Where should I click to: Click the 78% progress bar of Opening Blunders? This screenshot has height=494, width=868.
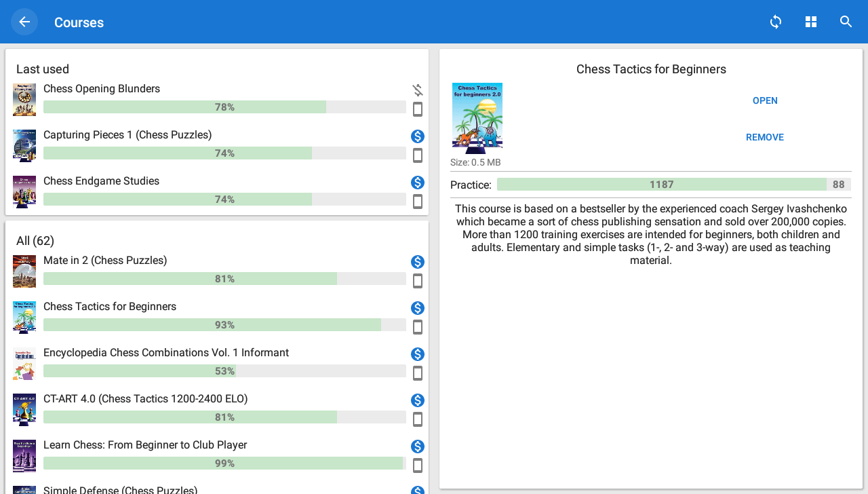click(224, 107)
